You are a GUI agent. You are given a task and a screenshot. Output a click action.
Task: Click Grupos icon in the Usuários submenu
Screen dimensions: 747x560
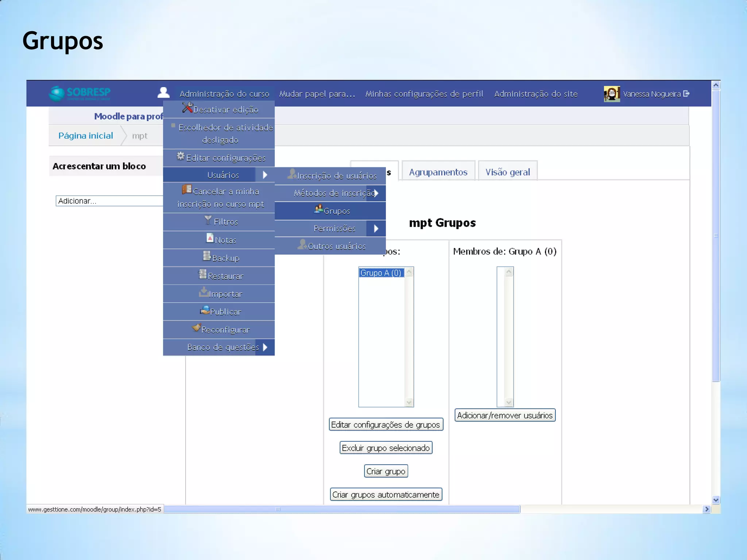[x=318, y=209]
